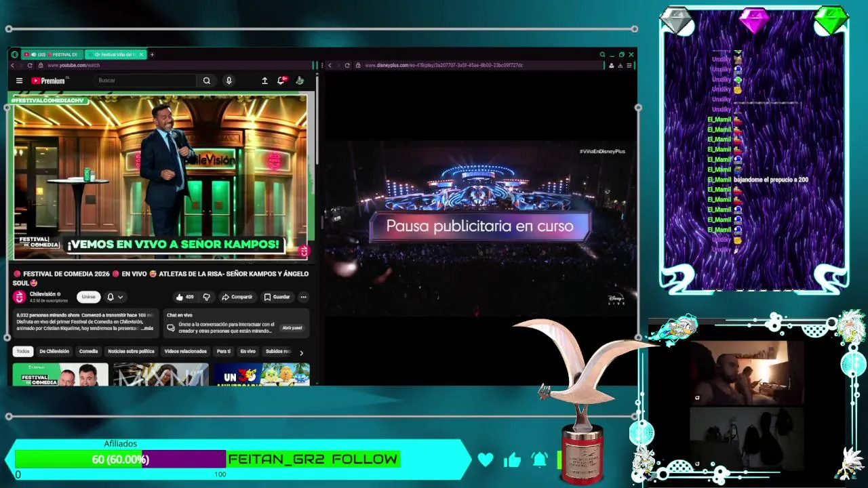Screen dimensions: 868x488
Task: Open the Festival de Comedia recommended thumbnail
Action: (60, 374)
